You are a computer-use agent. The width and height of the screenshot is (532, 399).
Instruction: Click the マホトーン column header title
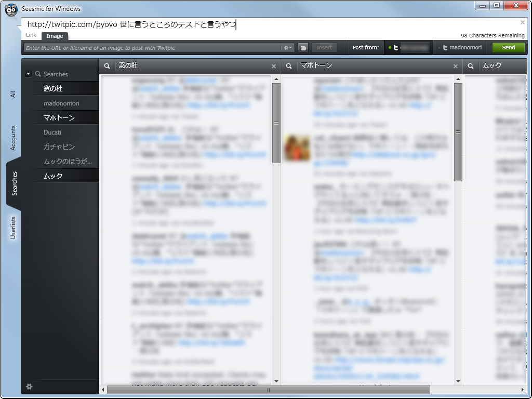(316, 65)
